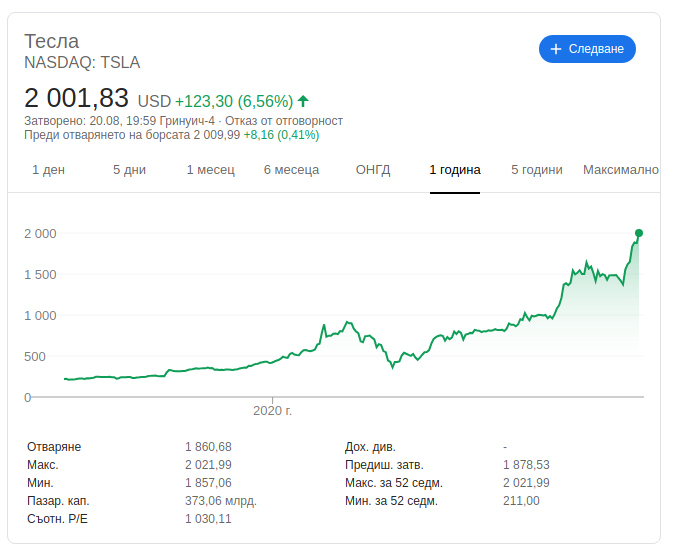Click the 2020 г. axis label
Viewport: 675px width, 558px height.
[272, 411]
